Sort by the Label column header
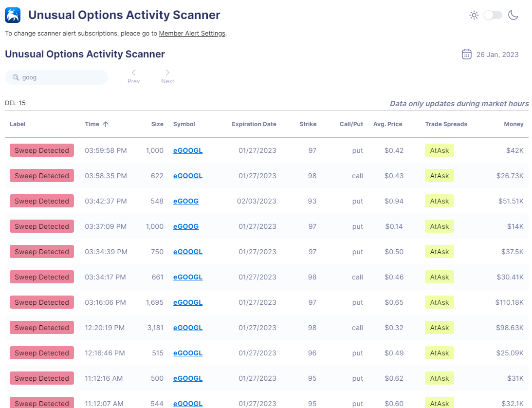The width and height of the screenshot is (532, 408). (18, 124)
